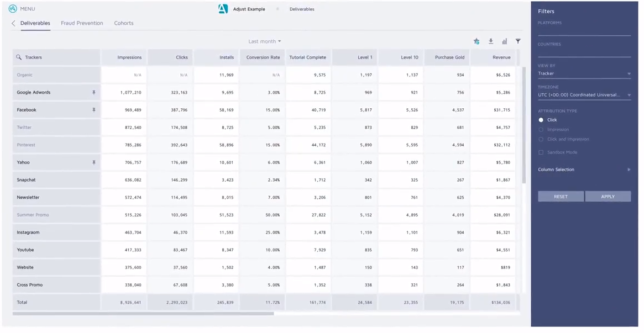This screenshot has height=333, width=644.
Task: Enable Sandbox Mode checkbox
Action: point(541,152)
